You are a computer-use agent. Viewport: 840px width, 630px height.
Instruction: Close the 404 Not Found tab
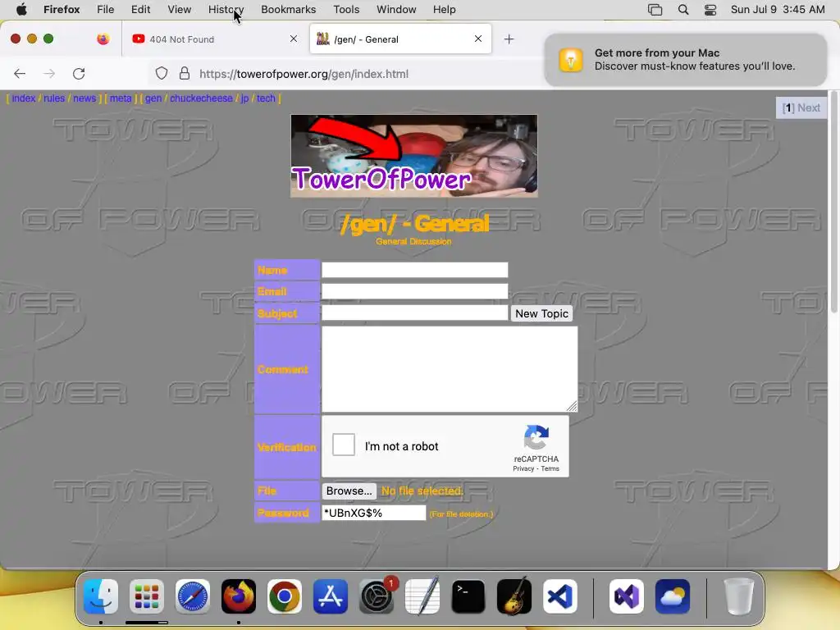(x=294, y=39)
